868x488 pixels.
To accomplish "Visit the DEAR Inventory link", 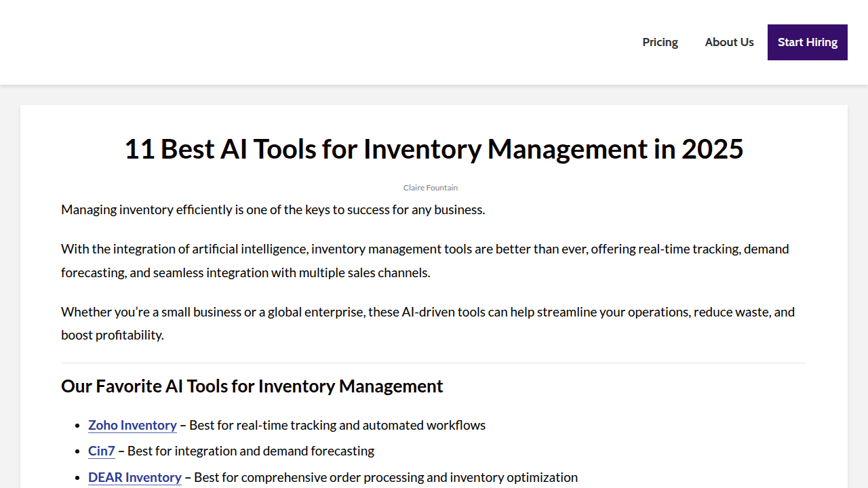I will 135,477.
